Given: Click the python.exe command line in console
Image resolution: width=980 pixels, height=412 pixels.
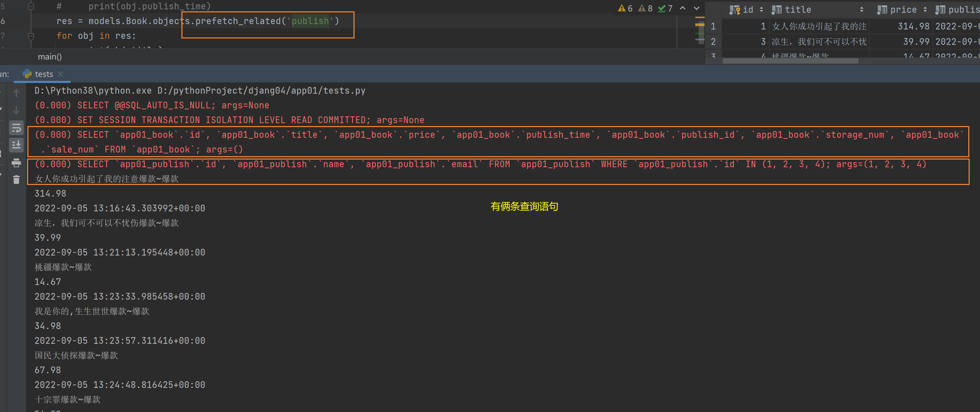Looking at the screenshot, I should click(200, 91).
